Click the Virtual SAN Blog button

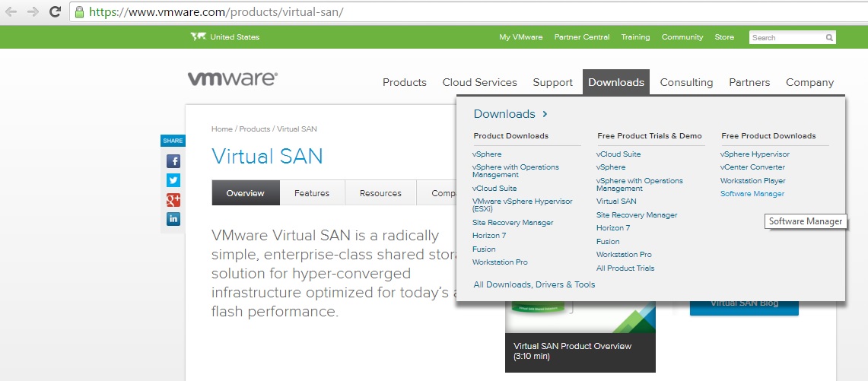[x=744, y=308]
